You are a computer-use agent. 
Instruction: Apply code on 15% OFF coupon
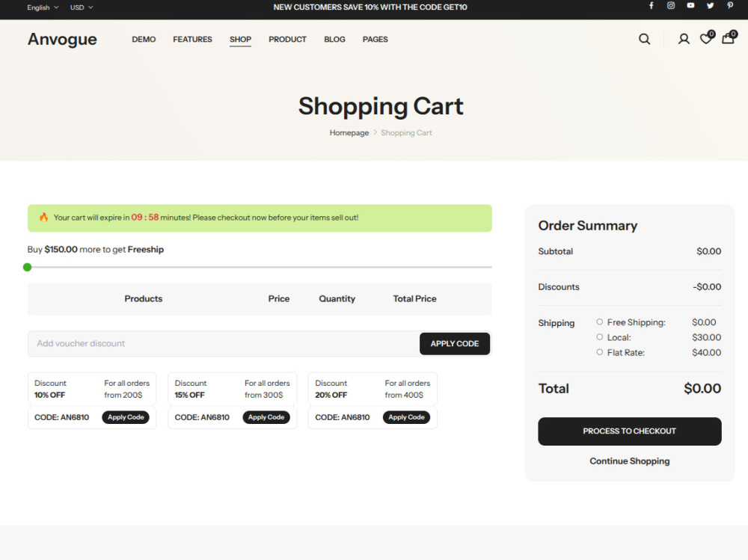(266, 417)
